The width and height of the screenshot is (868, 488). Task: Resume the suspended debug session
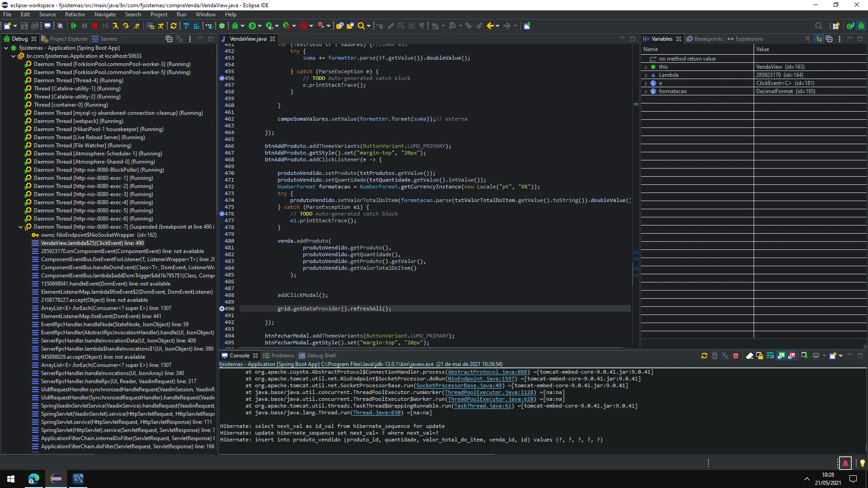pos(74,26)
